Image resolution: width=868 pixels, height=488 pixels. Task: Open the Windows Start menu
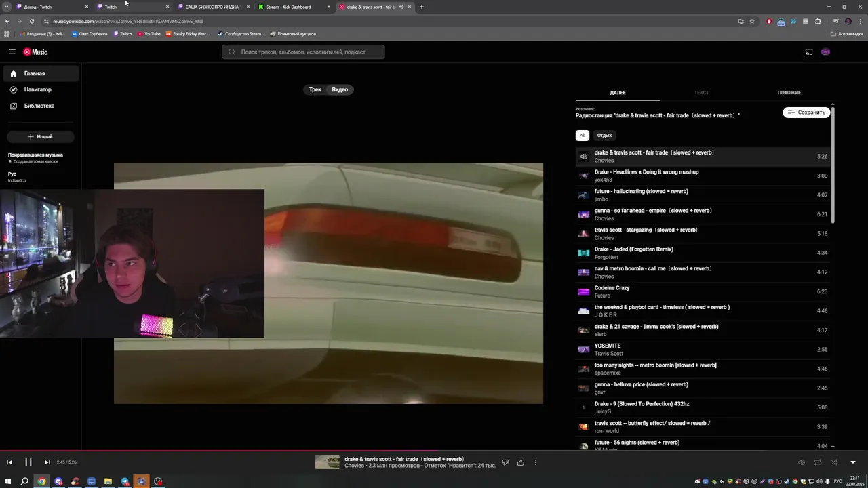tap(8, 481)
